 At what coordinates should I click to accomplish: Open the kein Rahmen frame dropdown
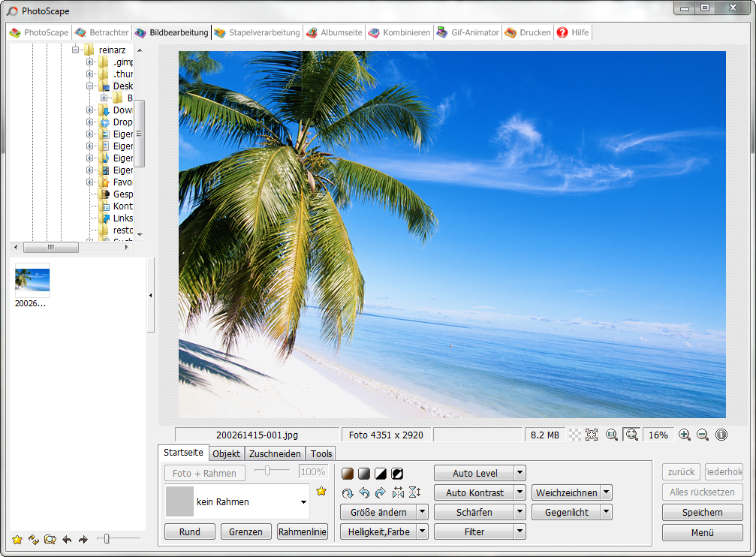pyautogui.click(x=303, y=502)
